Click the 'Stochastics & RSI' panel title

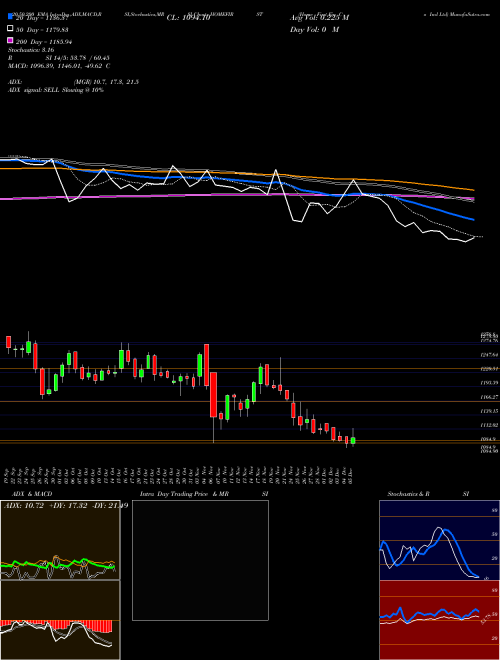click(428, 494)
